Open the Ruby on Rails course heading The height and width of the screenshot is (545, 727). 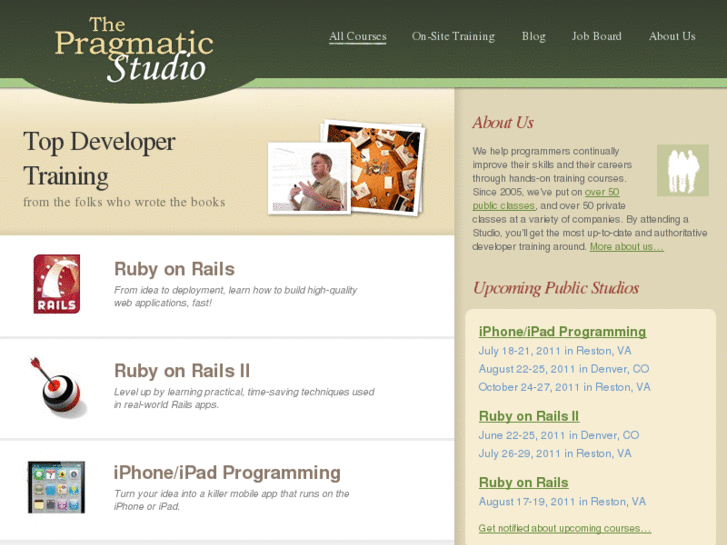tap(174, 269)
